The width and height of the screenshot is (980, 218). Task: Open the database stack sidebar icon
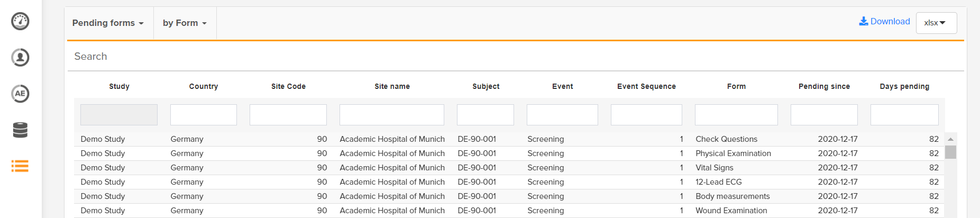pyautogui.click(x=20, y=130)
